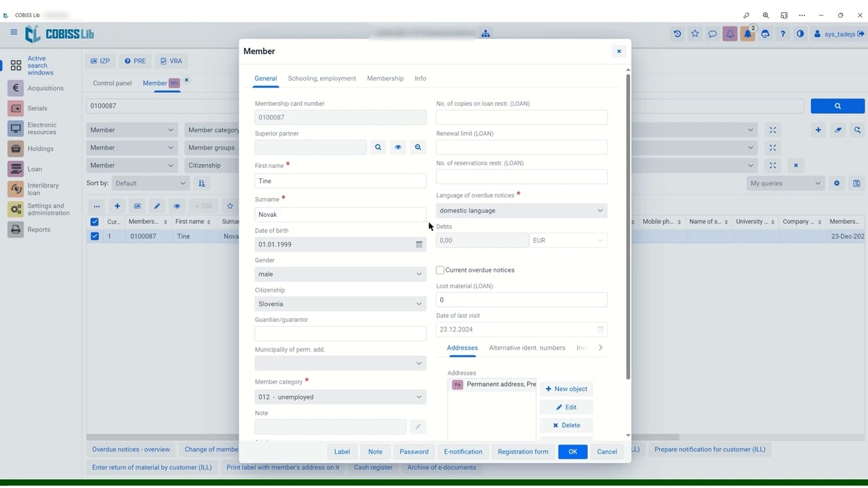
Task: View the superior partner with eye icon
Action: click(398, 147)
